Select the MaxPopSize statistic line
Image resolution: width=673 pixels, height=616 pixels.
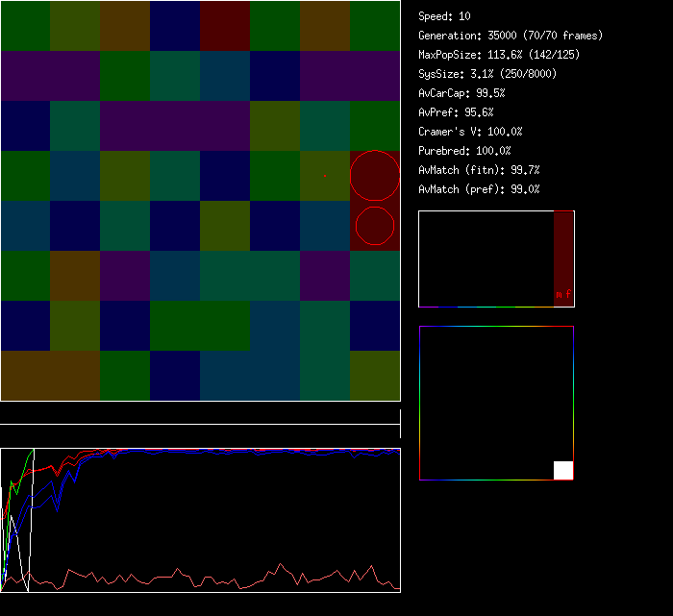coord(498,55)
